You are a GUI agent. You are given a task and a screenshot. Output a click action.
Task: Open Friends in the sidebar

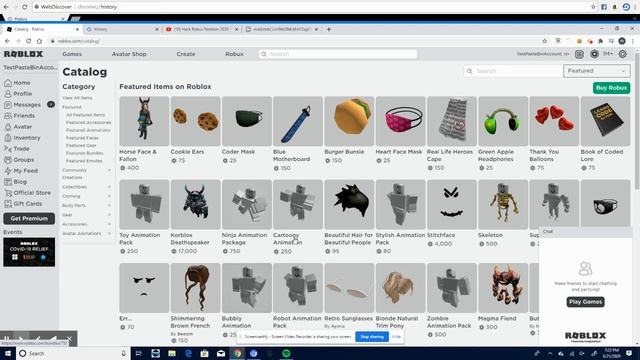(x=20, y=116)
